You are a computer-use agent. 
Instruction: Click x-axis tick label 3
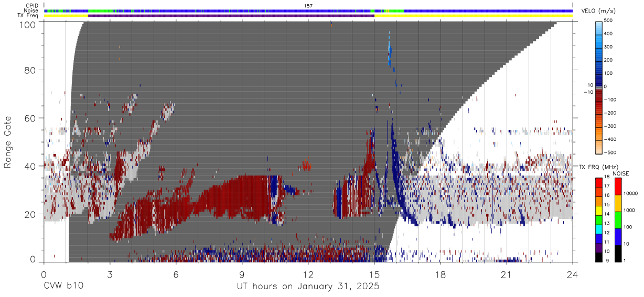tap(110, 274)
